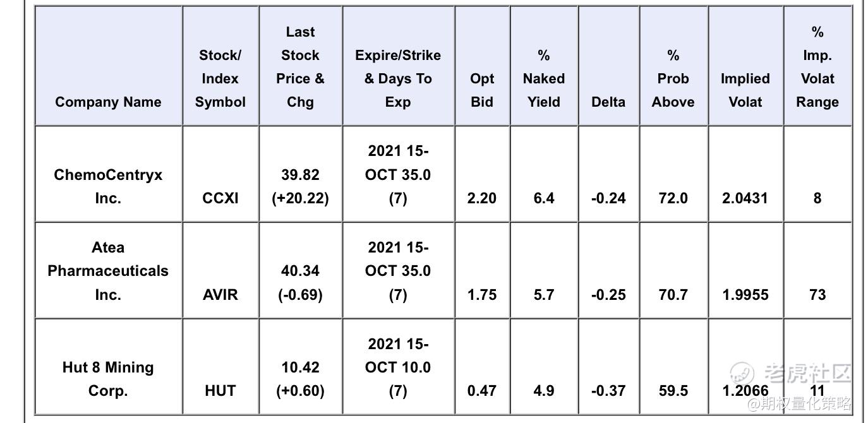
Task: Select the Last Stock Price & Chg header
Action: 300,67
